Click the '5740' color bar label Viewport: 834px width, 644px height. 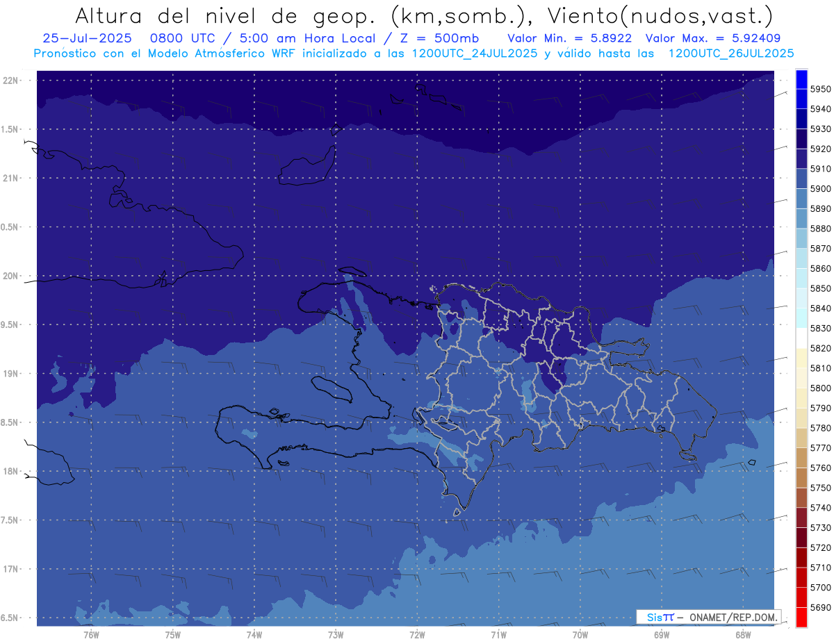pyautogui.click(x=820, y=508)
